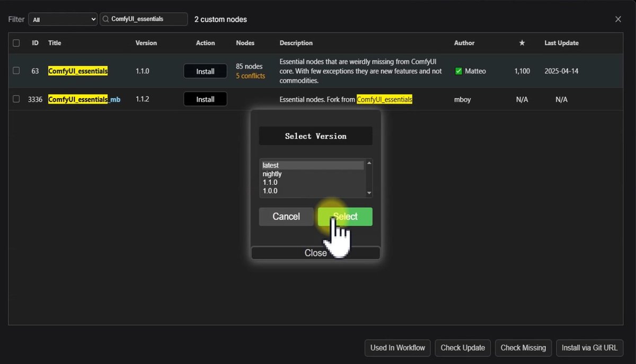Open Used In Workflow filter
Screen dimensions: 636x364
click(397, 348)
